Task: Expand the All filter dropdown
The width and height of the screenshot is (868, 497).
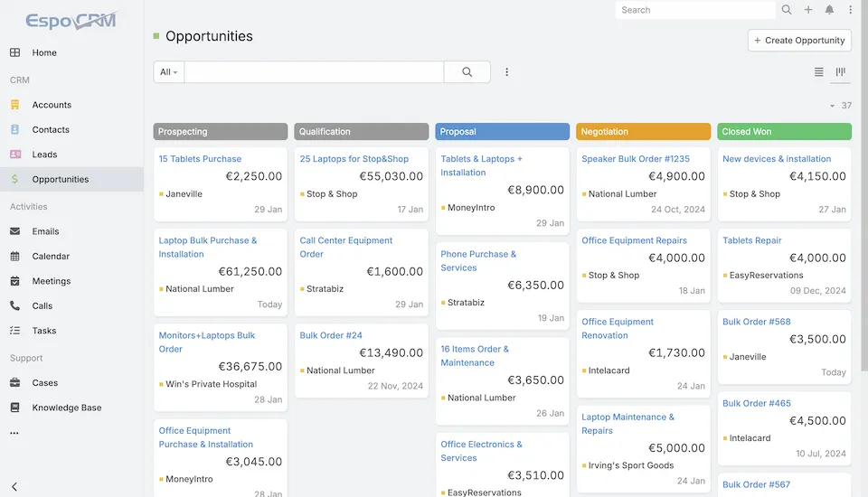Action: tap(169, 72)
